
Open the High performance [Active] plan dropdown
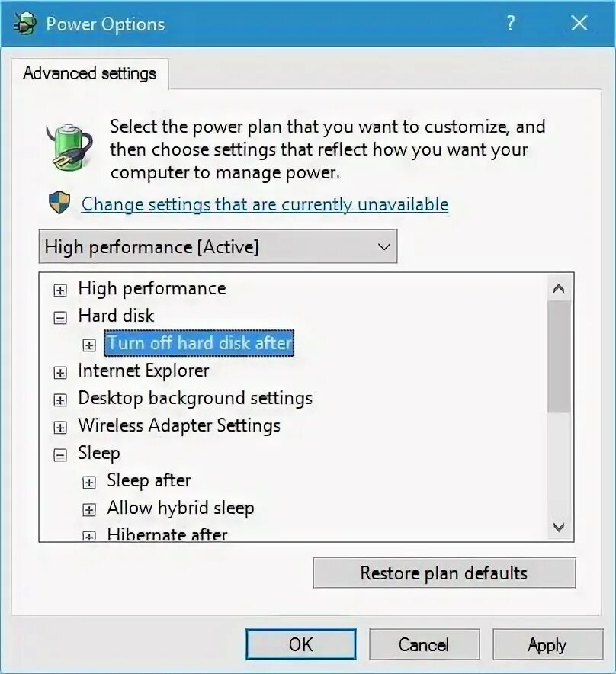click(x=218, y=246)
